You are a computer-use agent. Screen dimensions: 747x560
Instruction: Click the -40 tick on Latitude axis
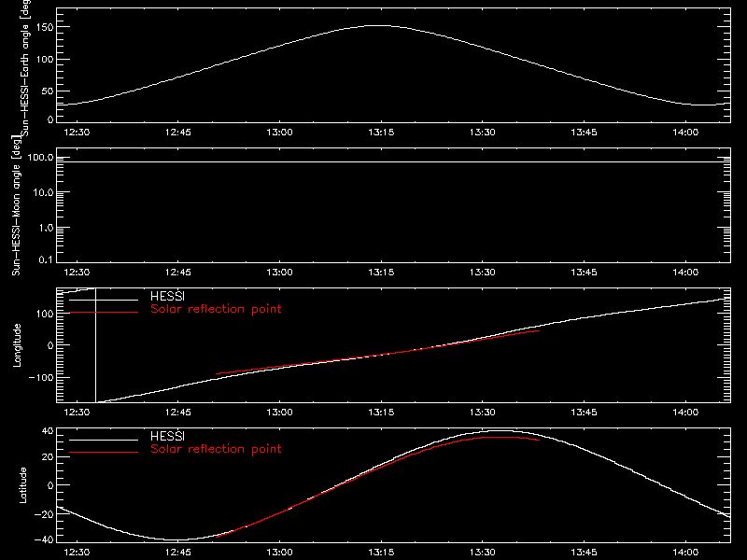pos(44,539)
